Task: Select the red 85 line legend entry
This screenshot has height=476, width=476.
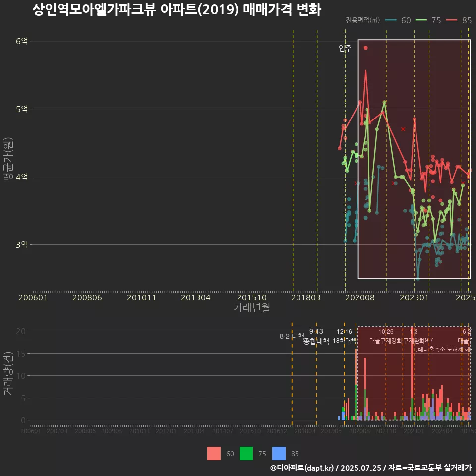Action: click(459, 20)
